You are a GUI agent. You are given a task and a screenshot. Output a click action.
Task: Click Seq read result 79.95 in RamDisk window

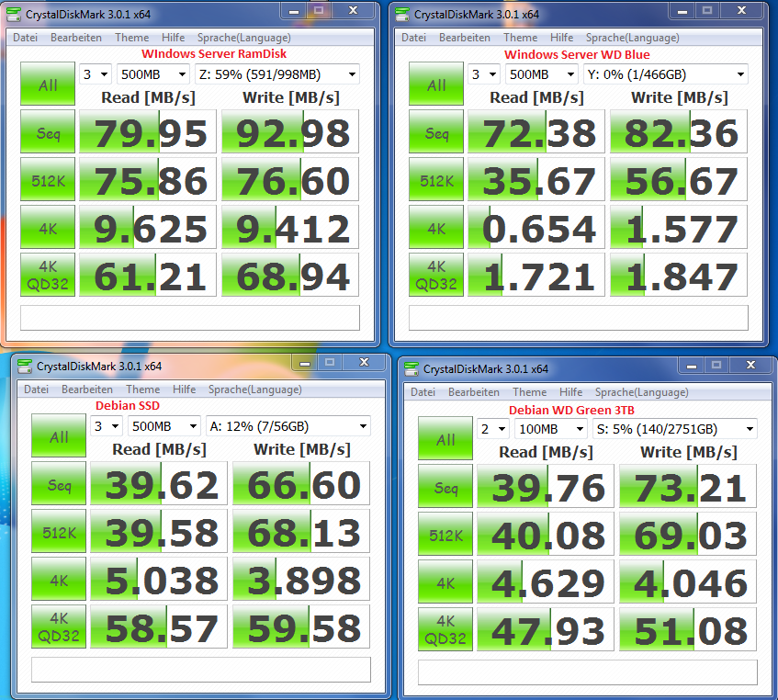click(x=148, y=131)
